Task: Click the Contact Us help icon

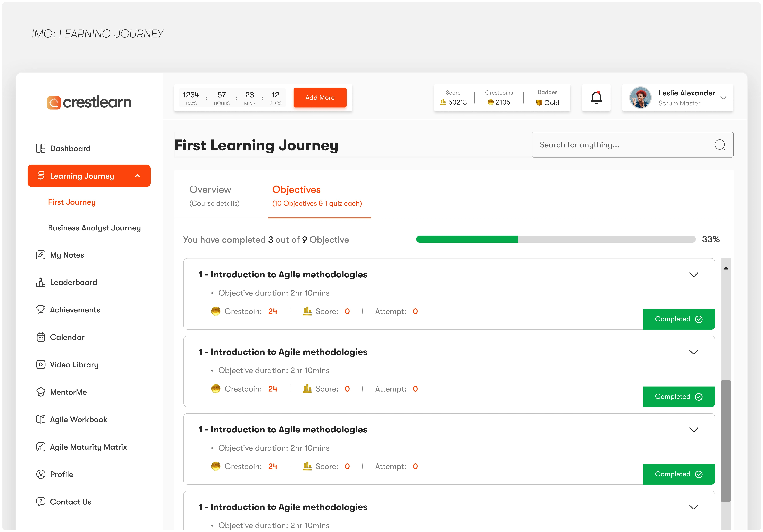Action: coord(41,501)
